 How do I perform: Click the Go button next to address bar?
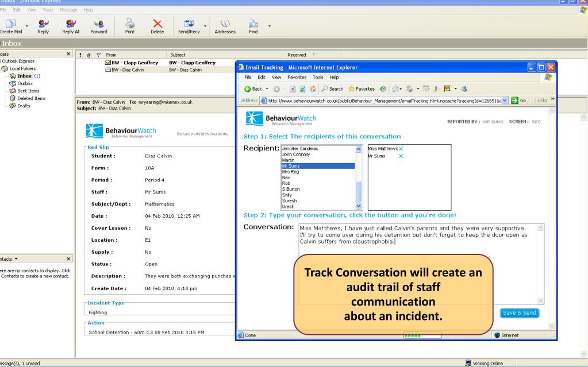[518, 101]
